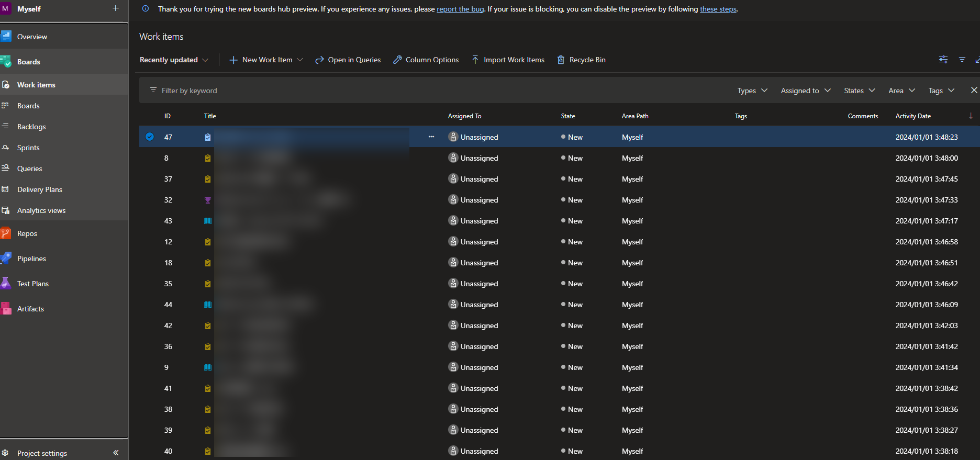This screenshot has height=460, width=980.
Task: Sort by Assigned To column header
Action: 464,116
